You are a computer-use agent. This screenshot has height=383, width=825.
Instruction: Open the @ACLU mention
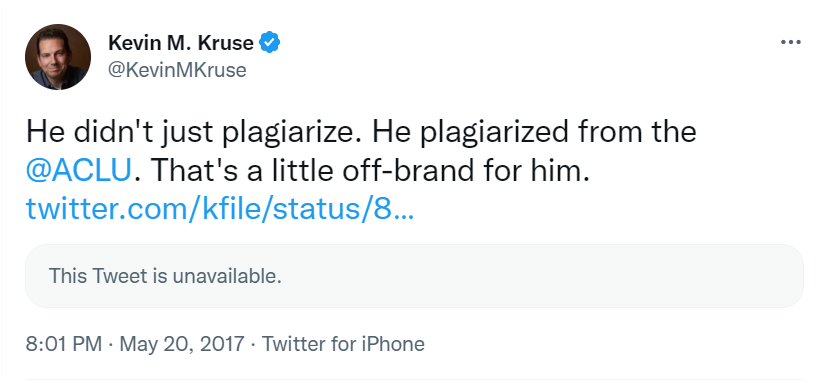pyautogui.click(x=78, y=170)
